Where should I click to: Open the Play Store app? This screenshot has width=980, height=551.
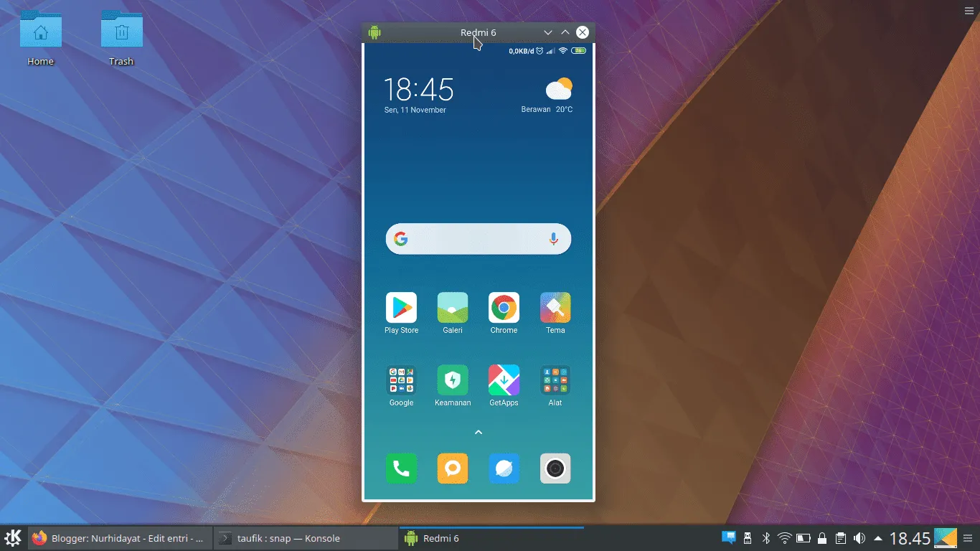point(401,308)
